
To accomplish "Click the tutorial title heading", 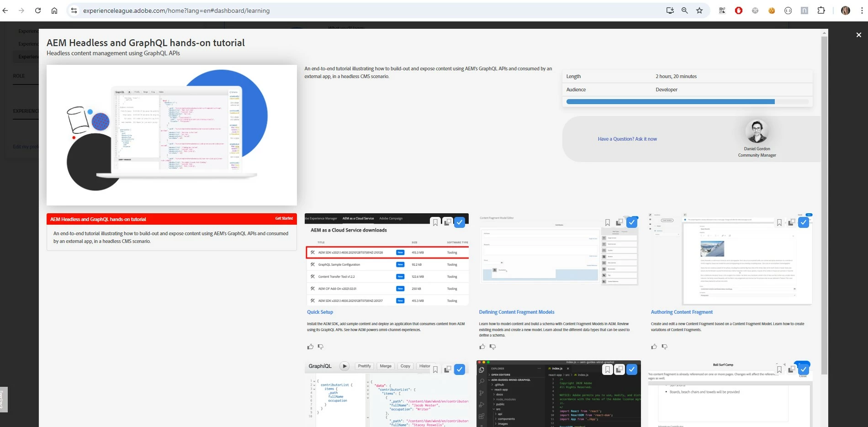I will pos(146,43).
